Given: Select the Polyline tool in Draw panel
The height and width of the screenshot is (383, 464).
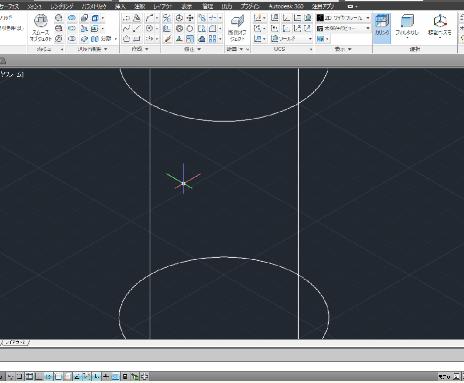Looking at the screenshot, I should (126, 18).
